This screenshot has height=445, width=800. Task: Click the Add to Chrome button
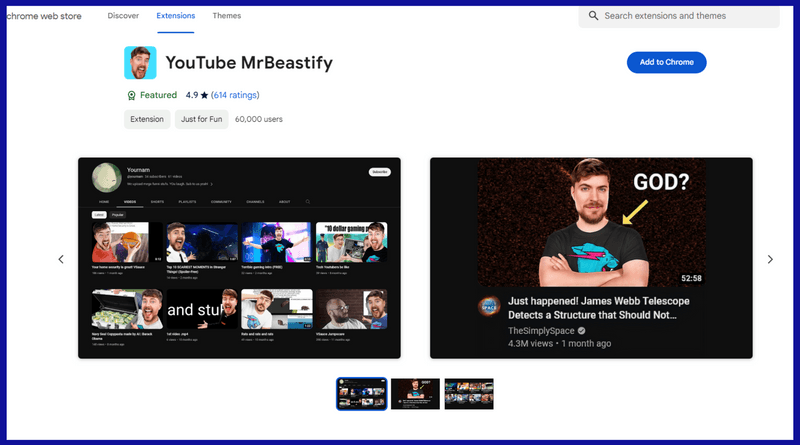tap(666, 62)
